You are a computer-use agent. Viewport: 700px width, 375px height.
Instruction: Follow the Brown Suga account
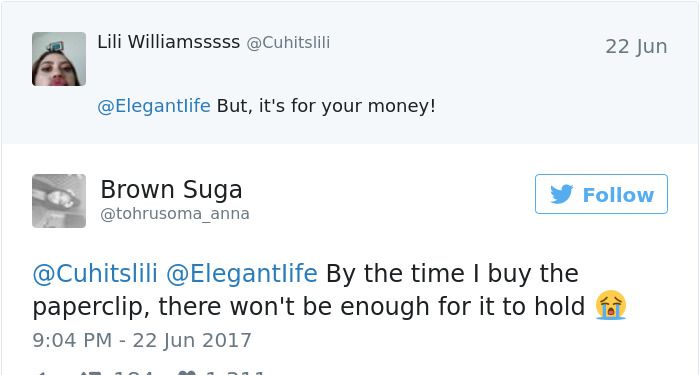click(x=601, y=194)
